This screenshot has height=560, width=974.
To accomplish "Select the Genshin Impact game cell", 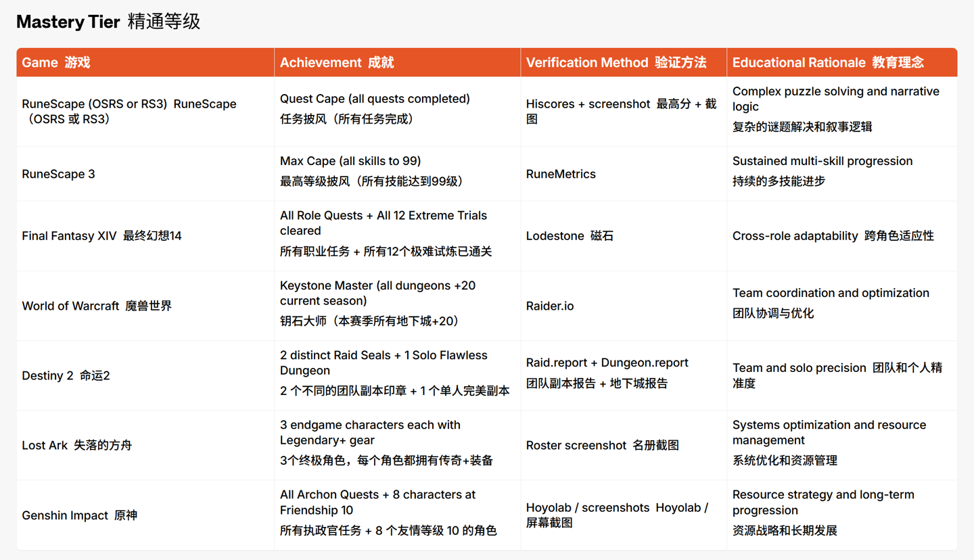I will [x=145, y=515].
